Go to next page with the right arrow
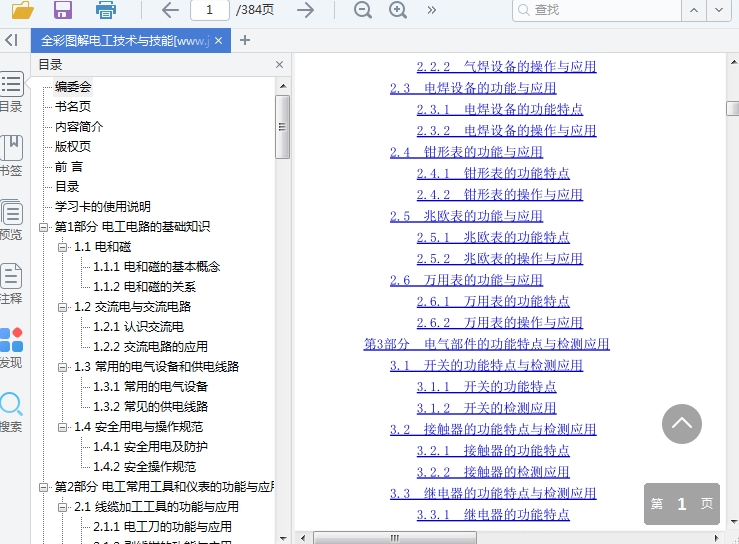This screenshot has width=739, height=544. click(305, 10)
